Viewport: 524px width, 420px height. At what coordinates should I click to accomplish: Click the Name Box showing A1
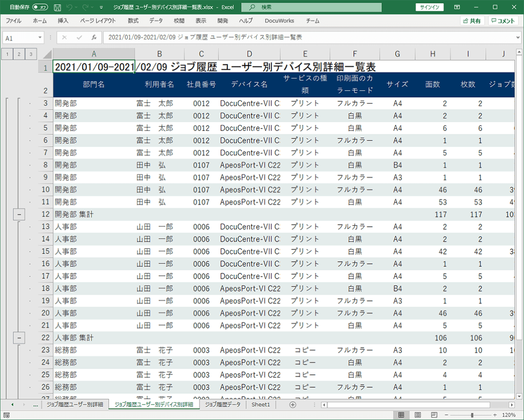(x=20, y=38)
